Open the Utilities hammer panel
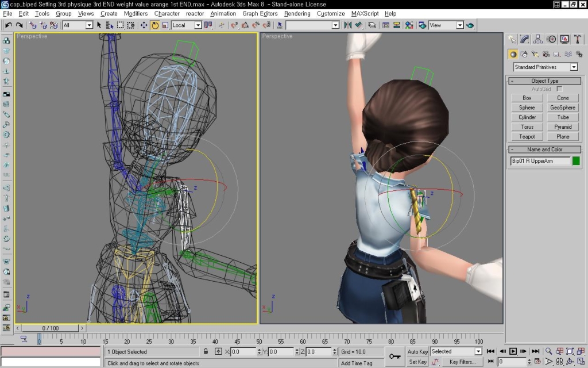 click(578, 39)
